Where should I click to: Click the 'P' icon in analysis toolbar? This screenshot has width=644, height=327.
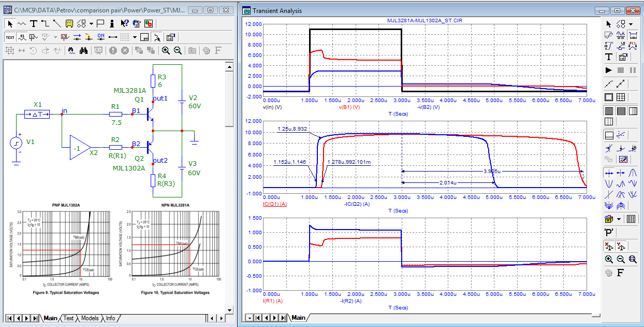[x=609, y=232]
